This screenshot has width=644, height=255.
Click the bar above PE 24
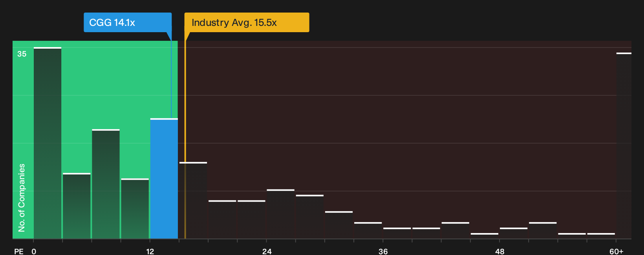point(280,214)
